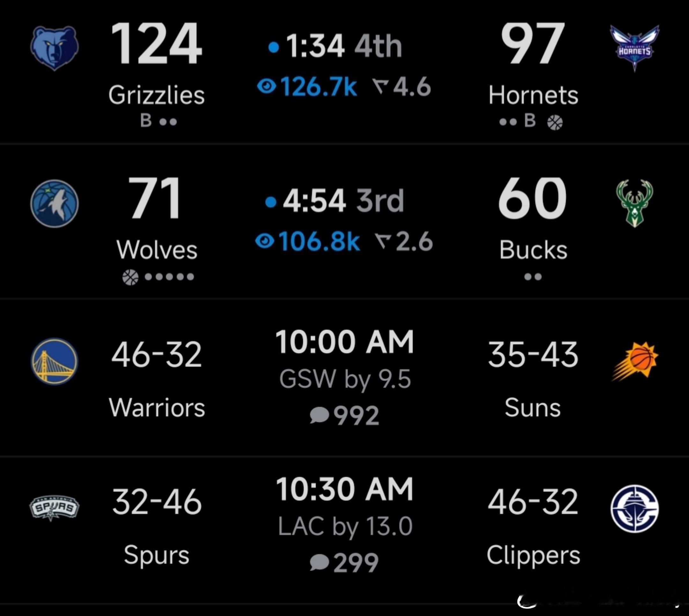Tap the Hornets team logo

click(x=634, y=48)
